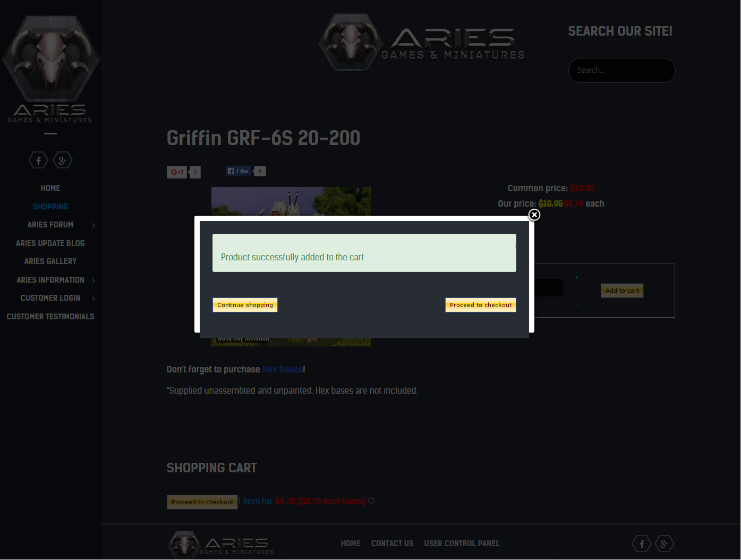The image size is (741, 560).
Task: Click the Facebook Like count box
Action: point(260,171)
